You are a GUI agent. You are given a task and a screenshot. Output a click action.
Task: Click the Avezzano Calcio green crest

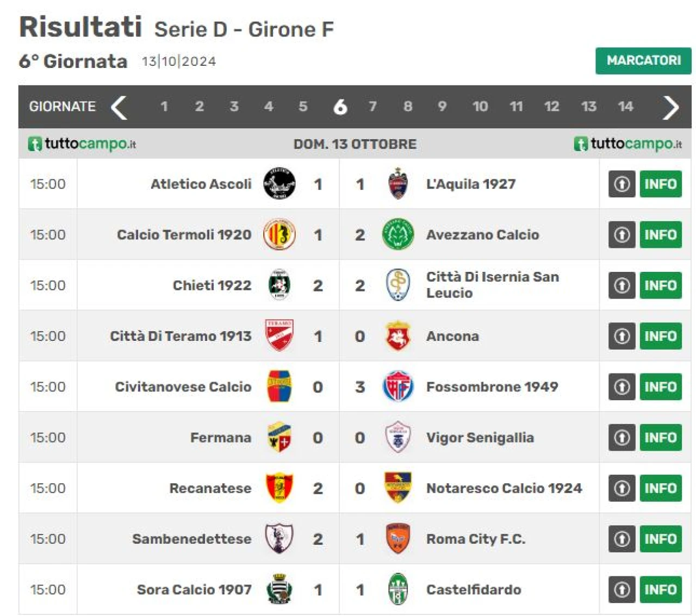pos(398,234)
